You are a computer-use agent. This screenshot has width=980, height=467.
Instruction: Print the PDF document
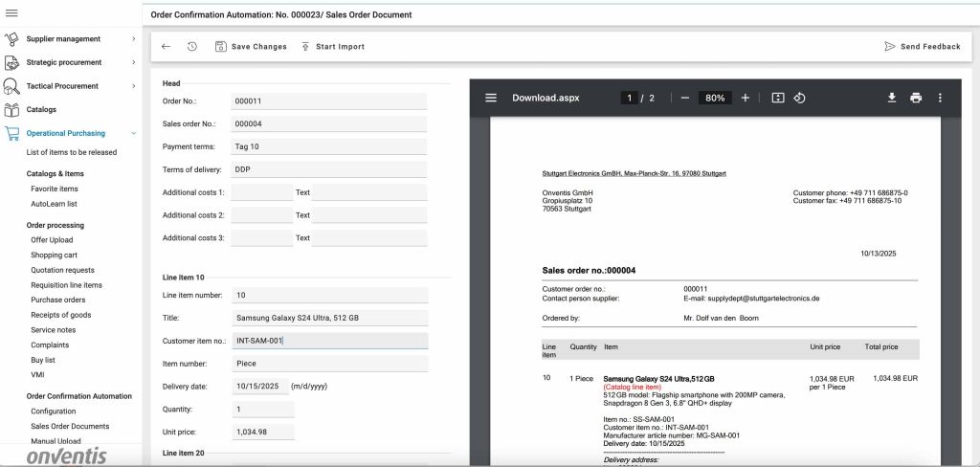(916, 98)
